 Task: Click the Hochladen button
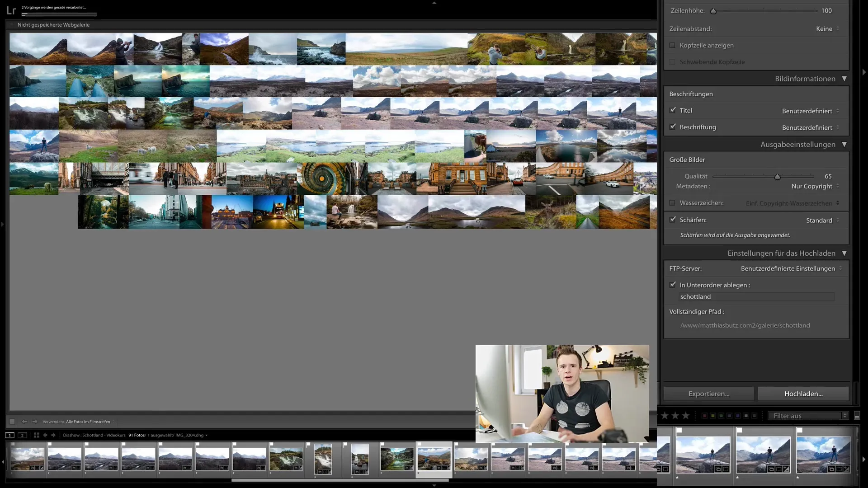pyautogui.click(x=803, y=394)
